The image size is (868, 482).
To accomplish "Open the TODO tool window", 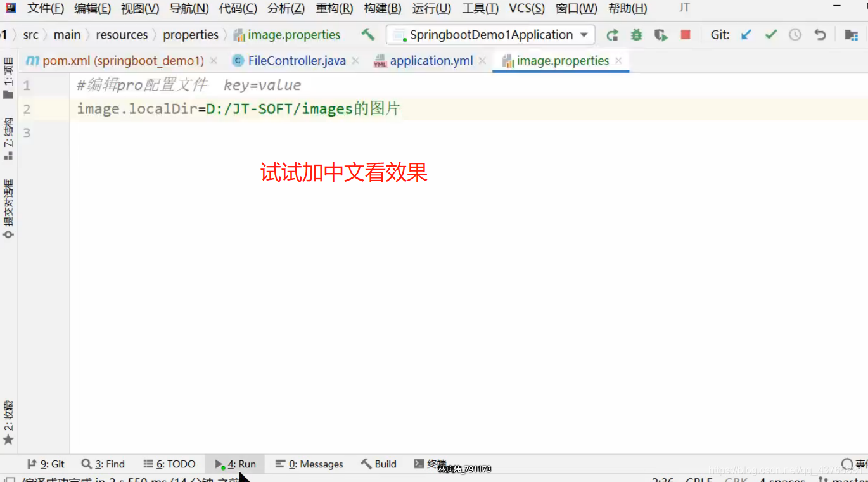I will point(170,464).
